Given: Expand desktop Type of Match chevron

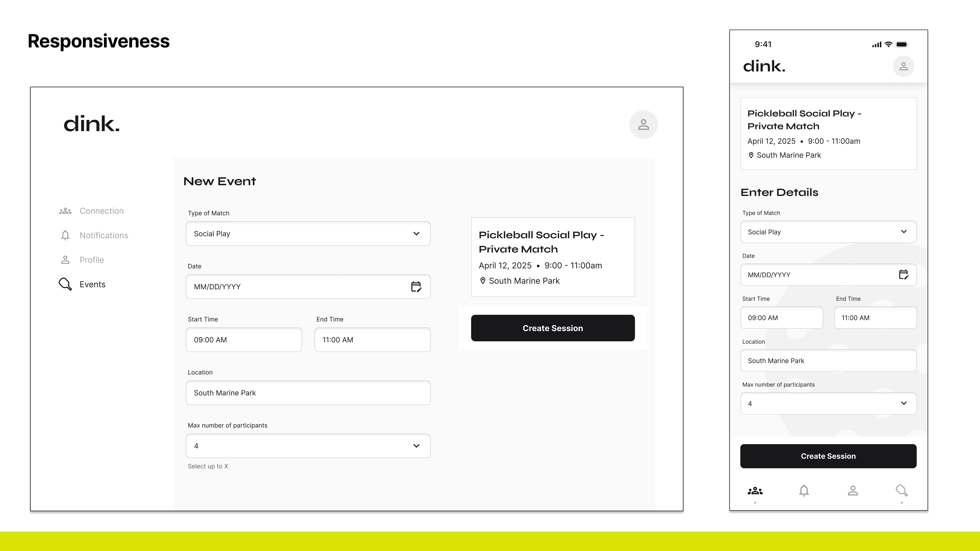Looking at the screenshot, I should point(416,233).
